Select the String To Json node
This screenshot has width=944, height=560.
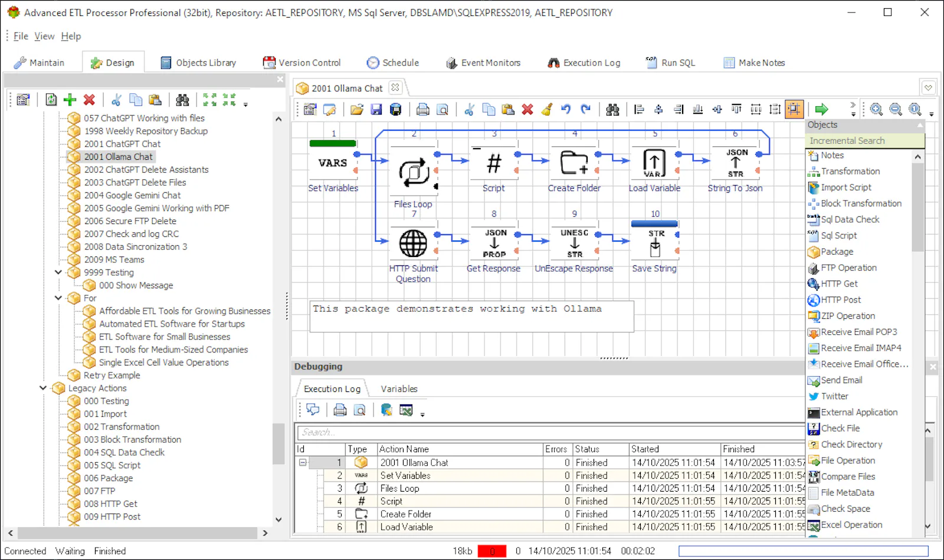[735, 163]
